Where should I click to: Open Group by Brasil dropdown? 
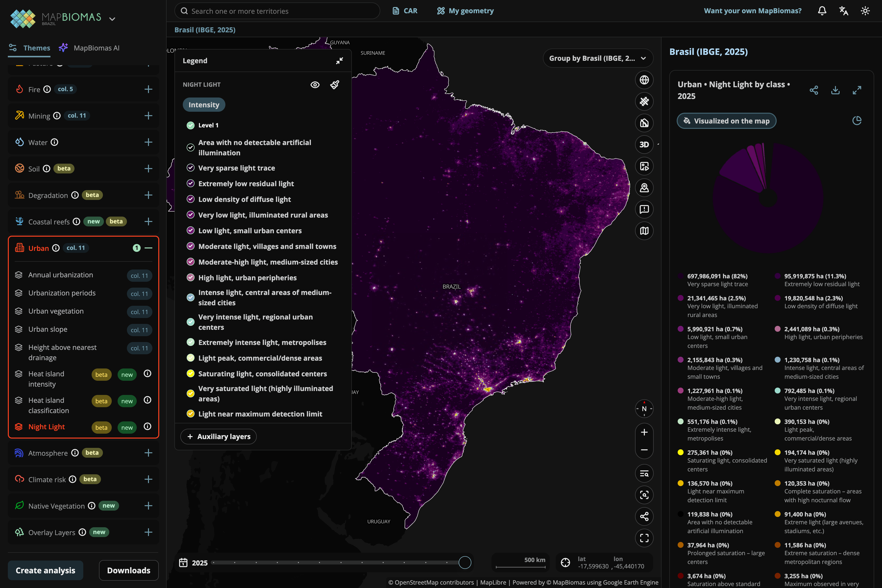click(598, 58)
